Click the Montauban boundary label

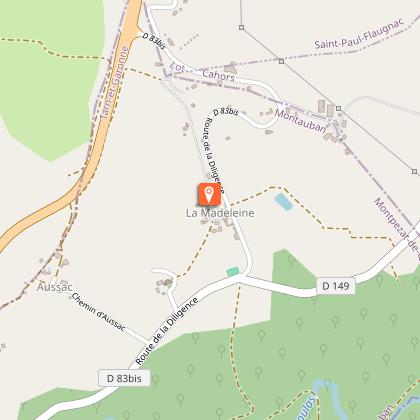click(300, 121)
